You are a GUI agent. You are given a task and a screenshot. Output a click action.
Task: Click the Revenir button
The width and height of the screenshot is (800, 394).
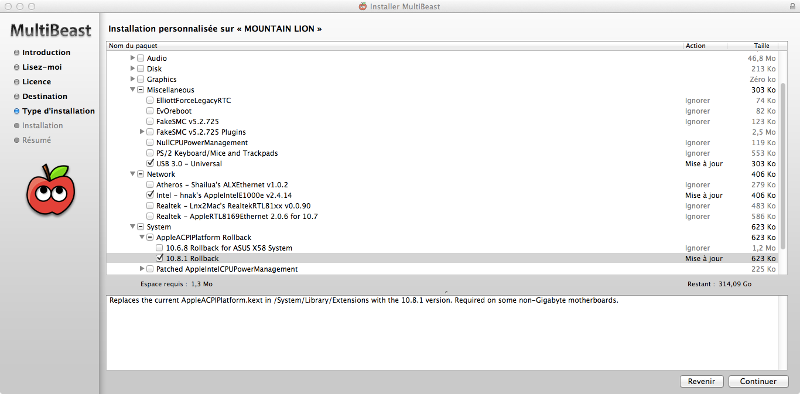pos(702,381)
